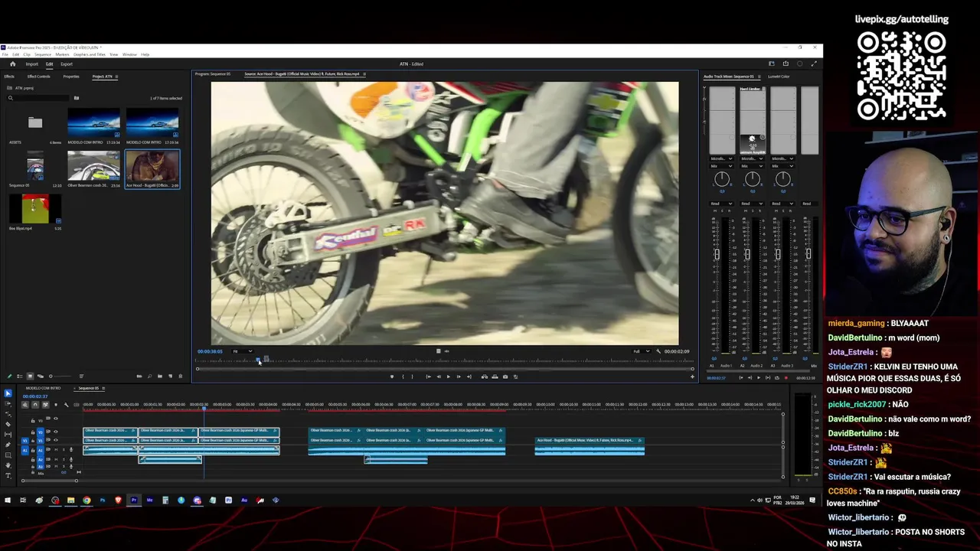The width and height of the screenshot is (980, 551).
Task: Open the Project ATN panel menu
Action: tap(116, 77)
